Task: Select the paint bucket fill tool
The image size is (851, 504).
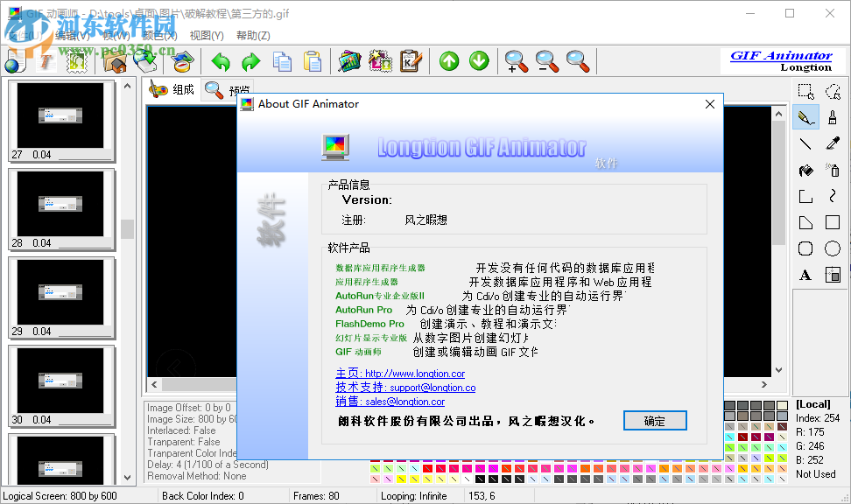Action: tap(805, 169)
